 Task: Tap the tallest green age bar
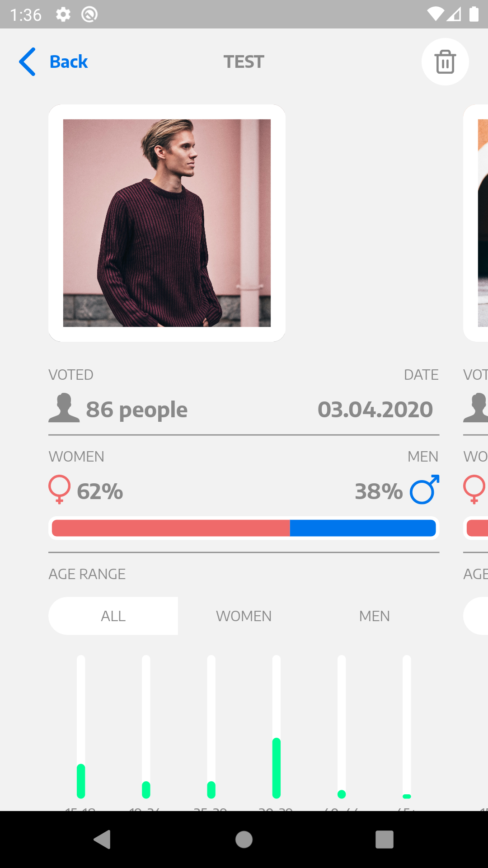(x=277, y=768)
